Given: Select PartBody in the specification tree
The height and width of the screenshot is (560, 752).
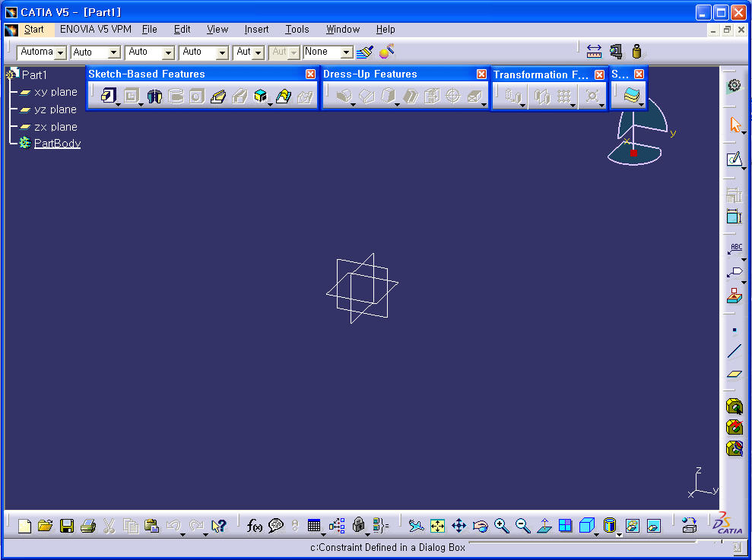Looking at the screenshot, I should 57,144.
